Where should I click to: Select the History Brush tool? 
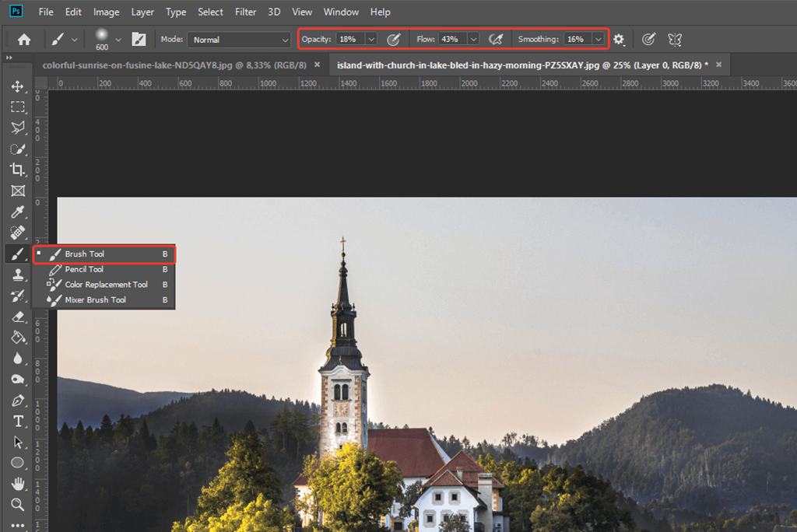(18, 296)
